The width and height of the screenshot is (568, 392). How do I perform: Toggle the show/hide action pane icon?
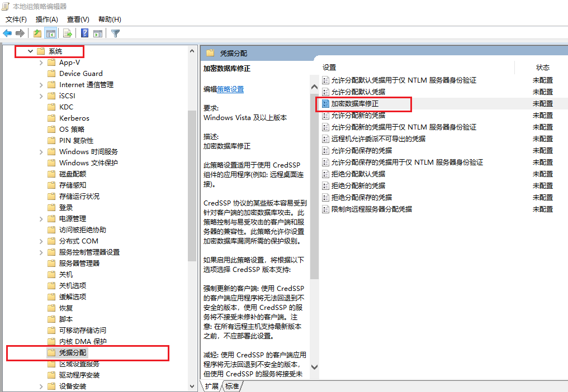[98, 34]
